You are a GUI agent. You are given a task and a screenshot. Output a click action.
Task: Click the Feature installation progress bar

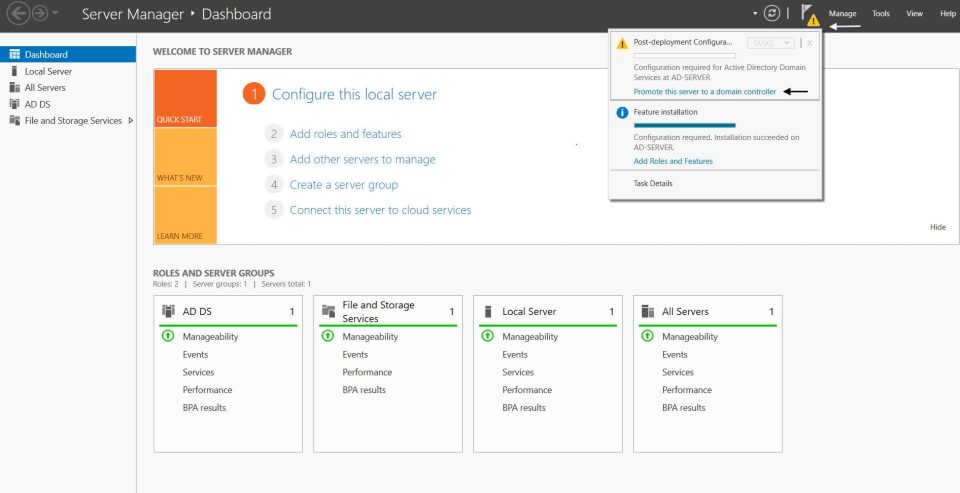pyautogui.click(x=684, y=125)
